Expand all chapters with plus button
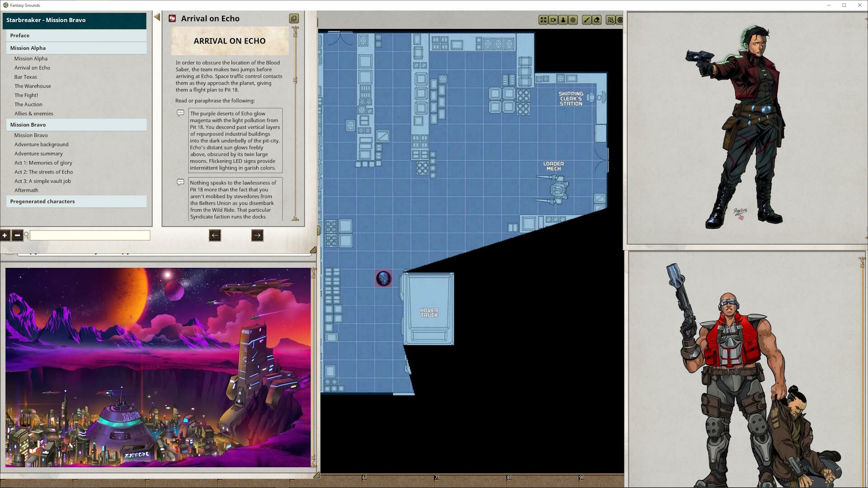This screenshot has height=488, width=868. click(x=5, y=235)
